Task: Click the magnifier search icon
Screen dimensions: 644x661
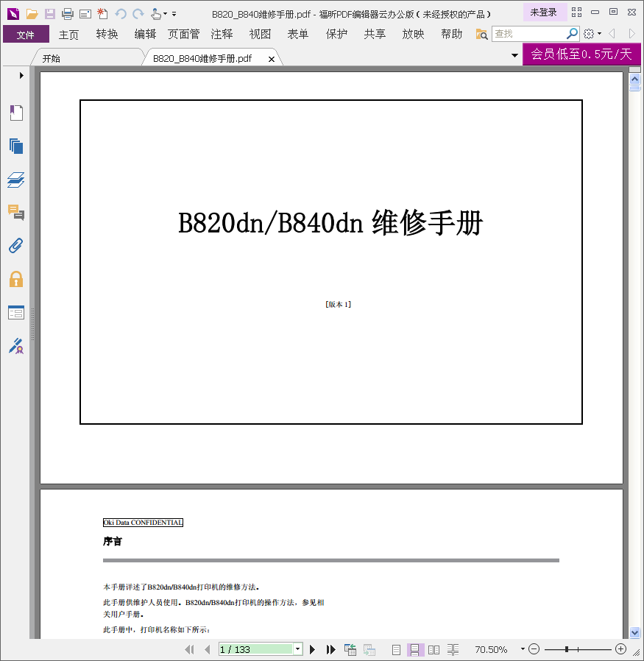Action: (572, 33)
